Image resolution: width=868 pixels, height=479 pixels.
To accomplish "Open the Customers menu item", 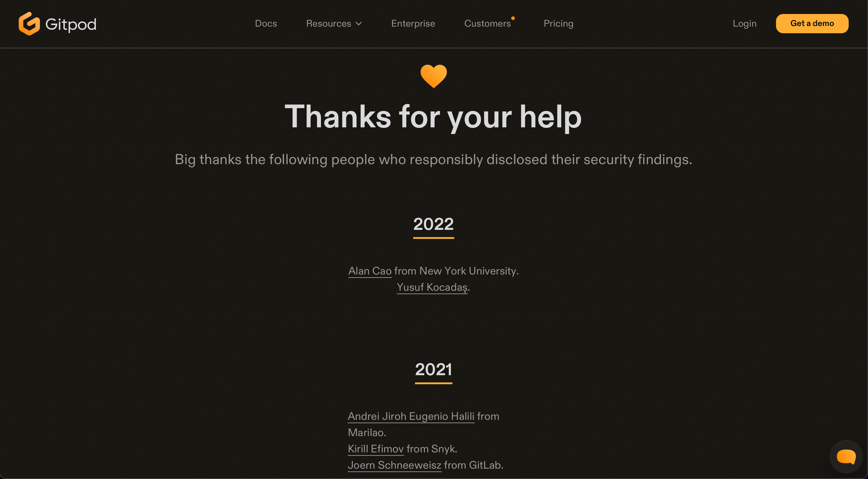I will (487, 23).
